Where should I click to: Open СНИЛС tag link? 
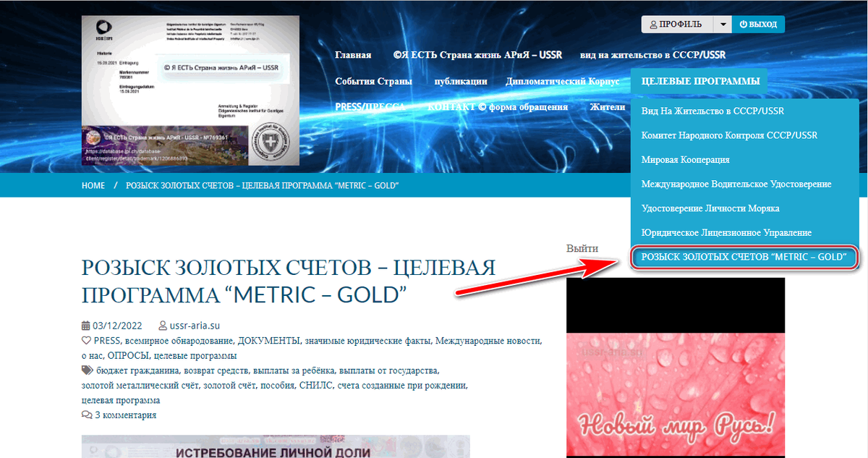pos(316,386)
